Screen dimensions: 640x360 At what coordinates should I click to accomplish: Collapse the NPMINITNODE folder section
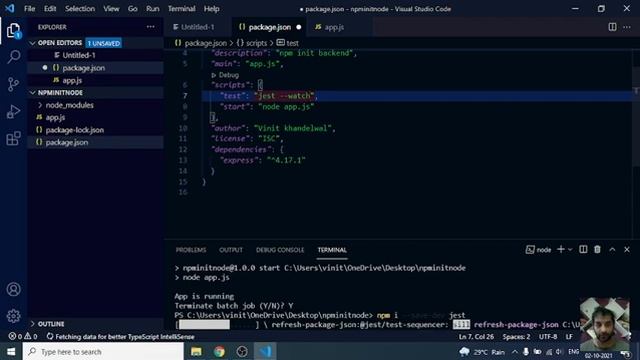pos(32,93)
